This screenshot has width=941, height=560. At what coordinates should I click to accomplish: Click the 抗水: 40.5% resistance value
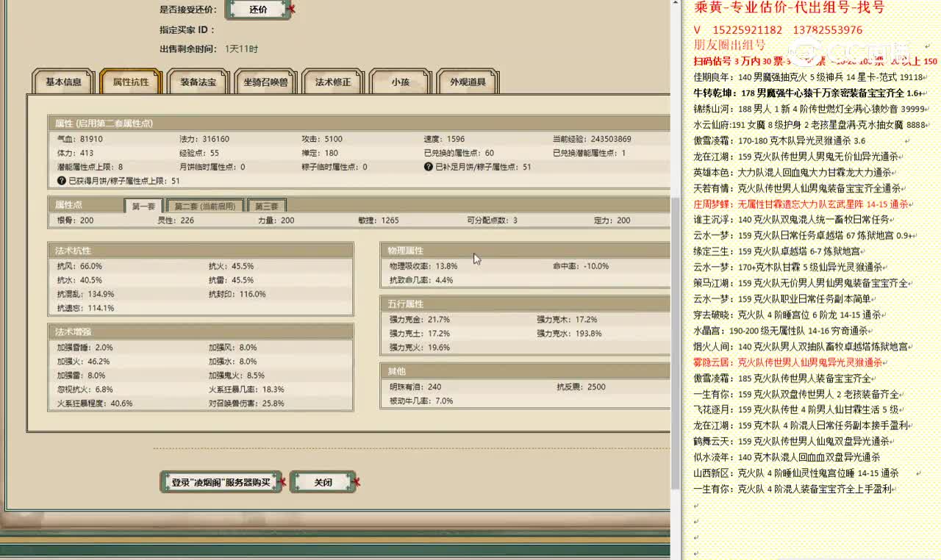click(x=79, y=280)
